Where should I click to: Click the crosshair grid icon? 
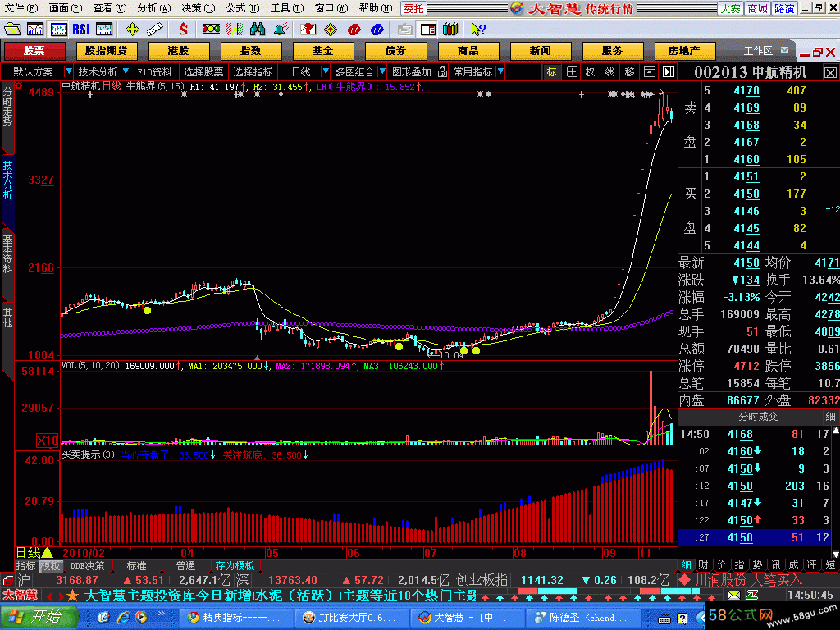click(572, 72)
